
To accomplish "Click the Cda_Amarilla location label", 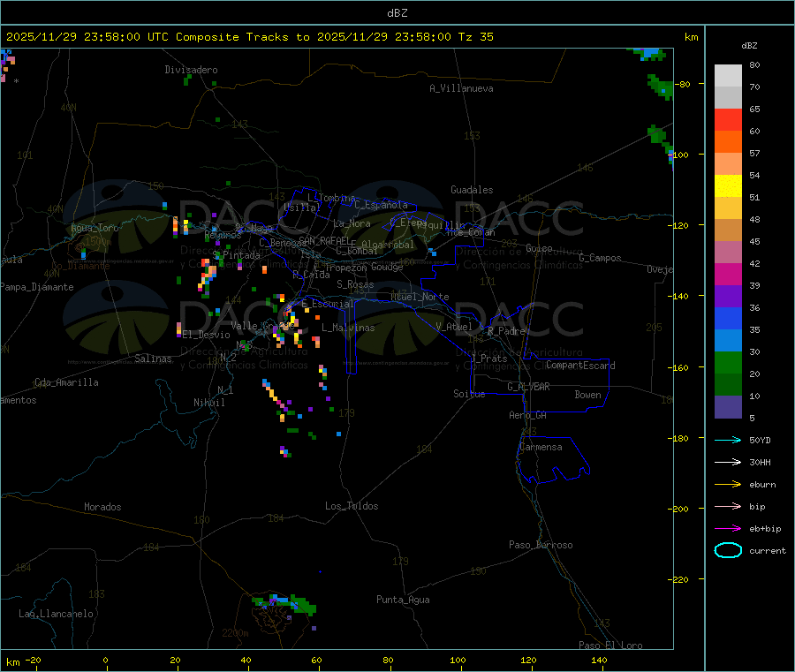I will [66, 382].
